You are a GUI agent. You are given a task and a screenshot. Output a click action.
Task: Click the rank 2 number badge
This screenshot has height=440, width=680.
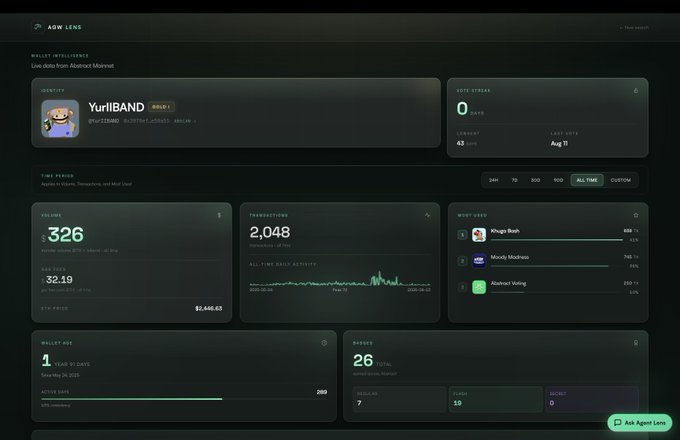pos(462,261)
